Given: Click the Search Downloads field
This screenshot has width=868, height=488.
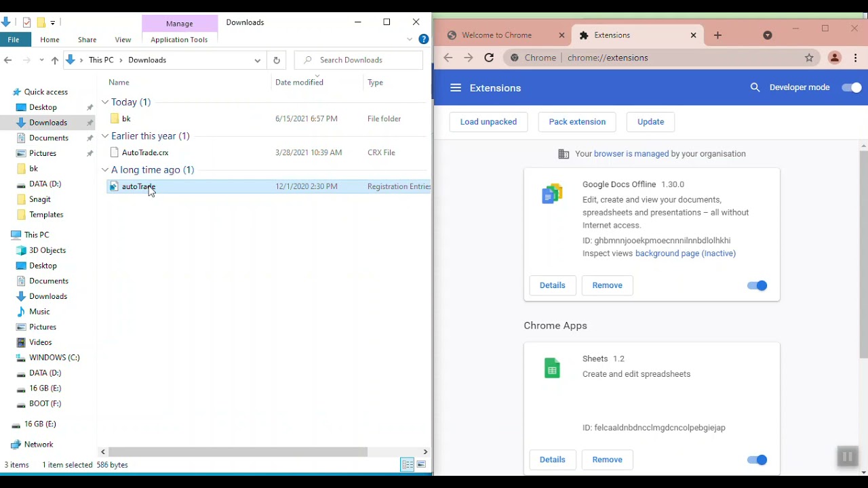Looking at the screenshot, I should pyautogui.click(x=359, y=60).
